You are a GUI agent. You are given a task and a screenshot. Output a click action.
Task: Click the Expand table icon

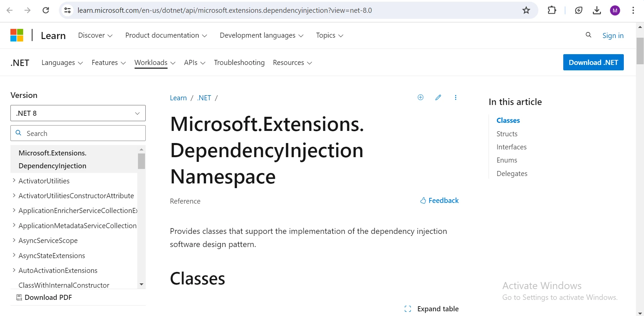(408, 309)
